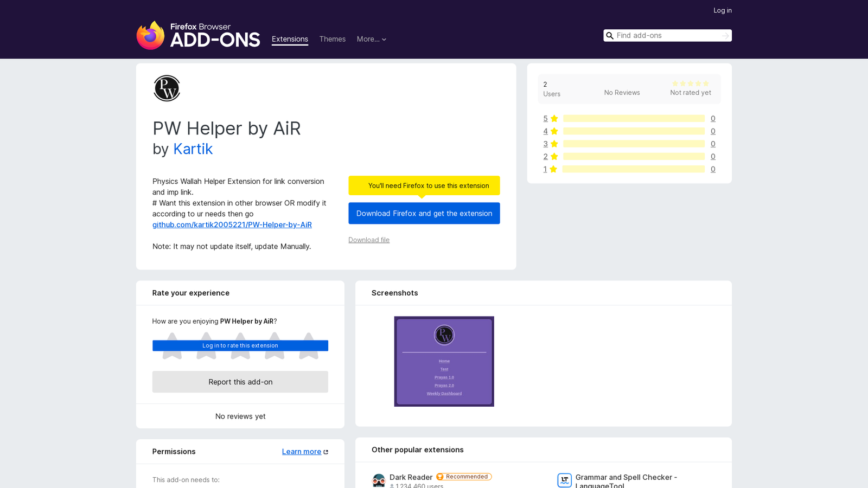Click the fifth rating star
The image size is (868, 488).
309,346
